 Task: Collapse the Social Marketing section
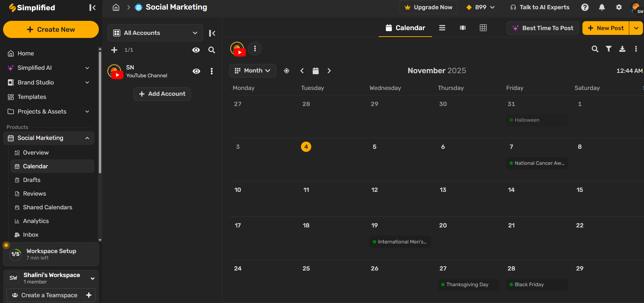click(x=87, y=138)
